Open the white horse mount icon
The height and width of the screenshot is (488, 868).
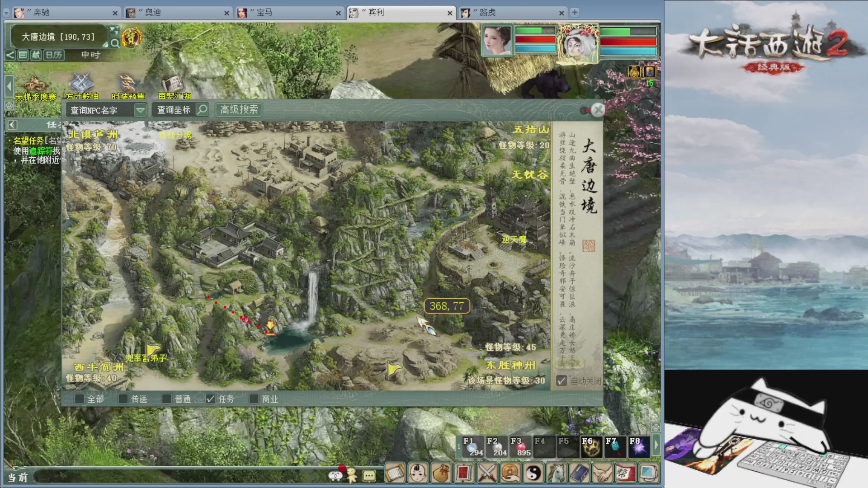[x=557, y=473]
